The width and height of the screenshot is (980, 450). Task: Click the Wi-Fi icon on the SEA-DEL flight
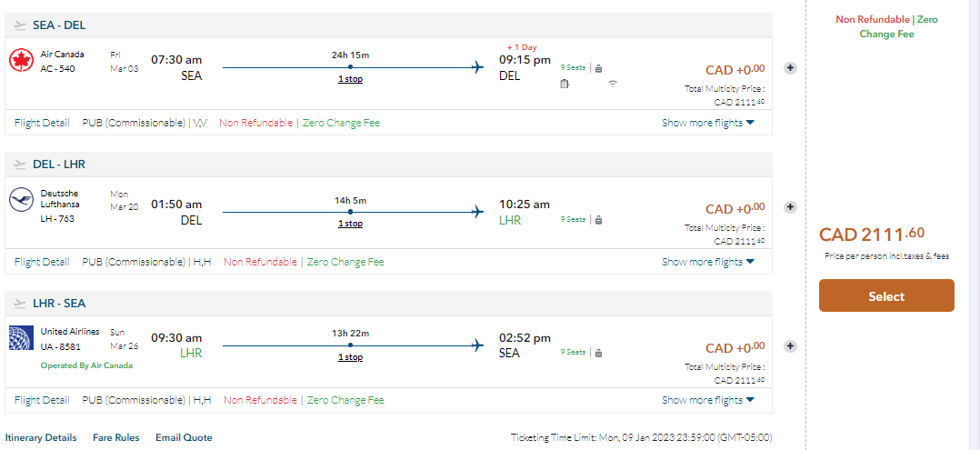[613, 85]
